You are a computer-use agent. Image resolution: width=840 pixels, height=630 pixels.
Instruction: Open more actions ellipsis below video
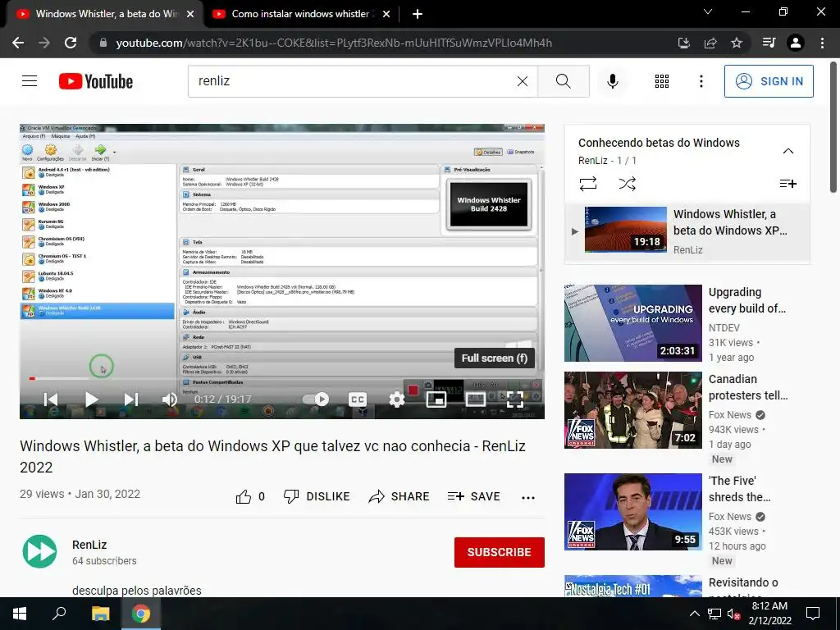pyautogui.click(x=528, y=498)
